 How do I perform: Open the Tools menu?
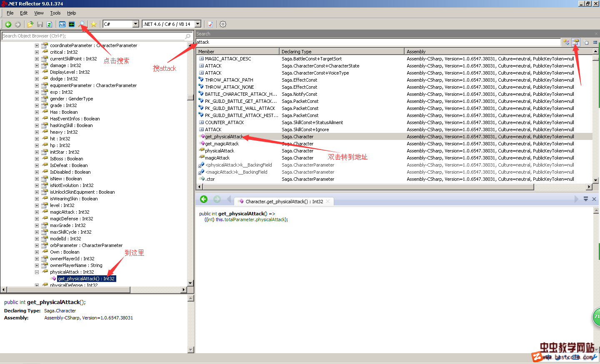pyautogui.click(x=55, y=13)
